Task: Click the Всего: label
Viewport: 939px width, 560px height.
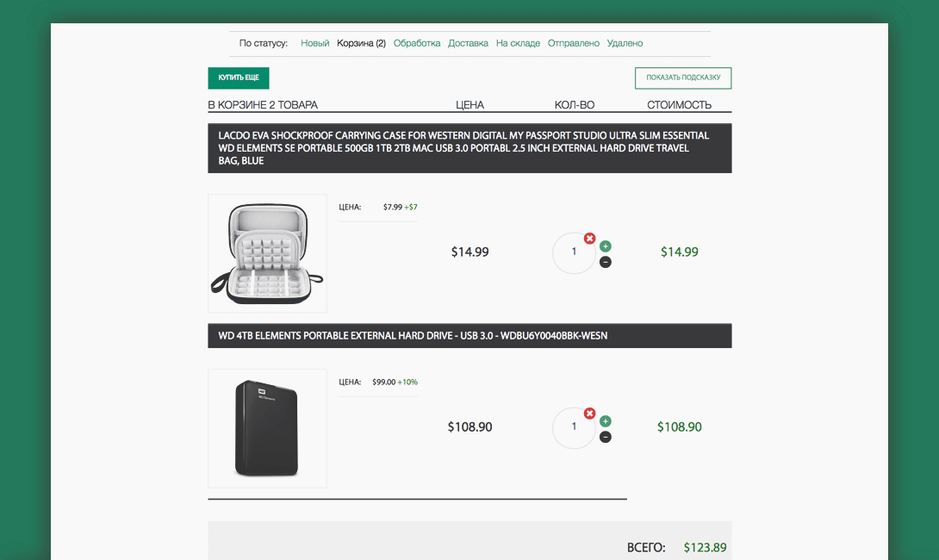Action: 646,547
